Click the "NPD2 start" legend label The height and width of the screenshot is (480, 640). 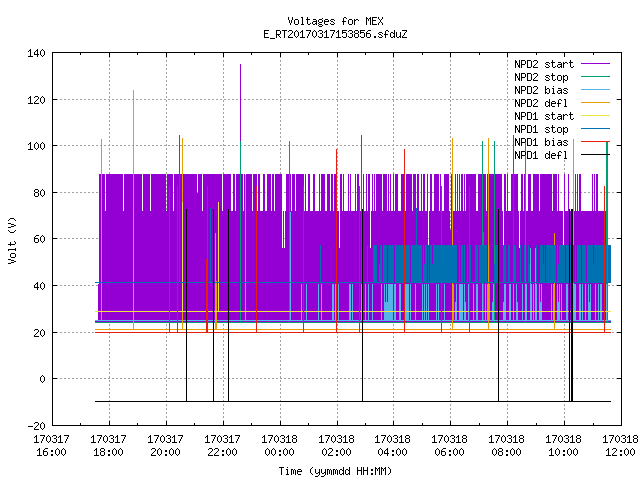pos(544,64)
